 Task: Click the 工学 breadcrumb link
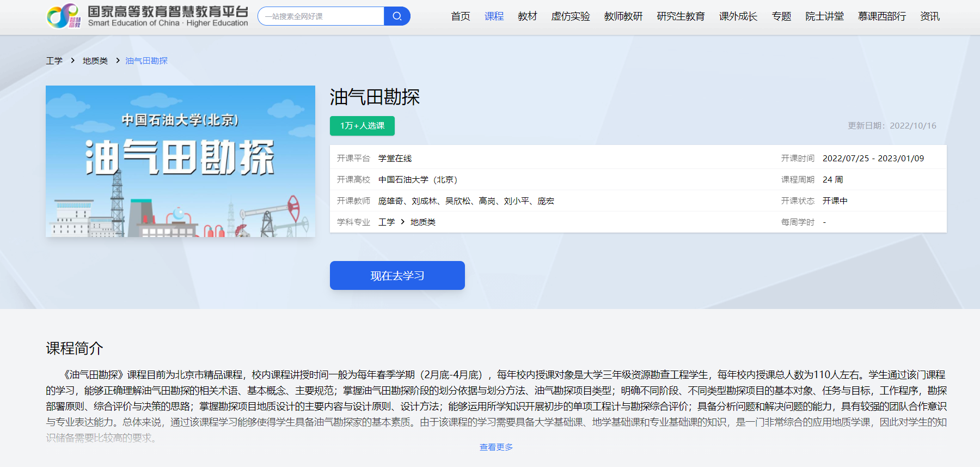point(54,60)
